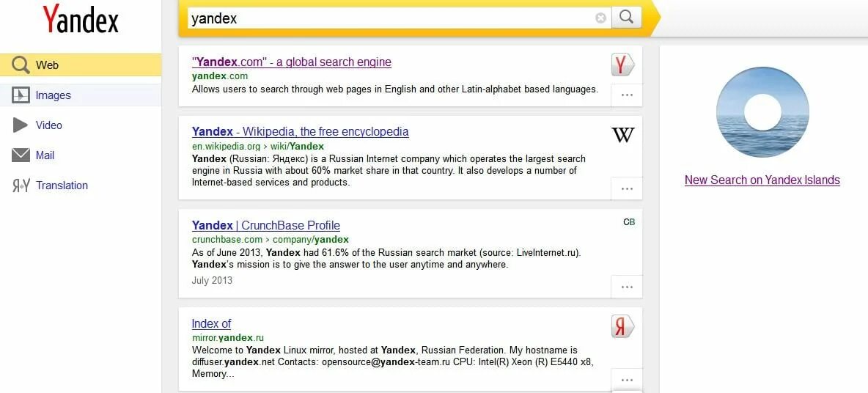Screen dimensions: 868x393
Task: Open the Yandex Wikipedia result title
Action: [x=300, y=132]
